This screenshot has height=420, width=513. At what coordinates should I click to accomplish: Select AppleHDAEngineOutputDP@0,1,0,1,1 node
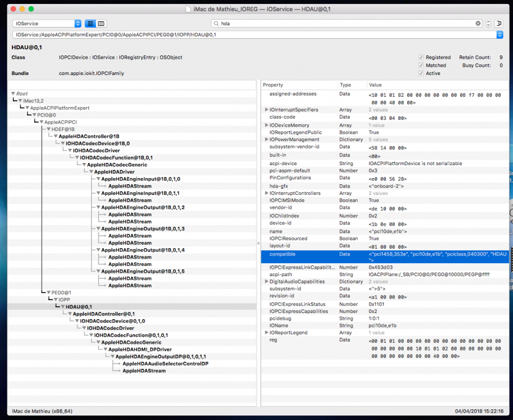[x=161, y=357]
